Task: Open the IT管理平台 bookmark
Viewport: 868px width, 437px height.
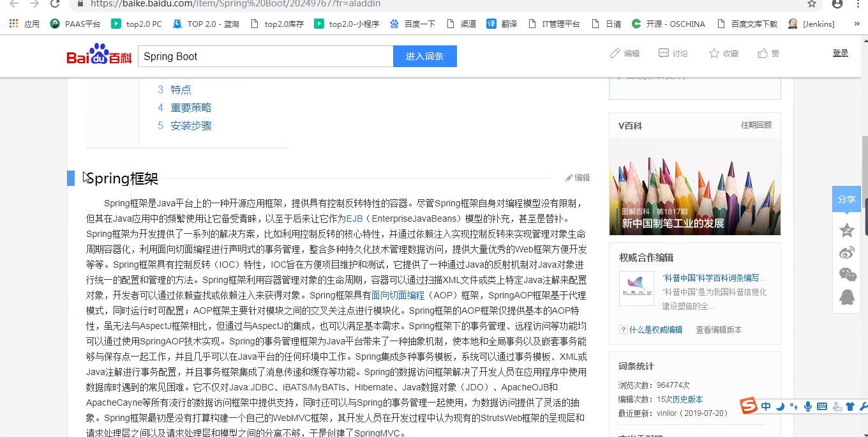Action: tap(554, 24)
